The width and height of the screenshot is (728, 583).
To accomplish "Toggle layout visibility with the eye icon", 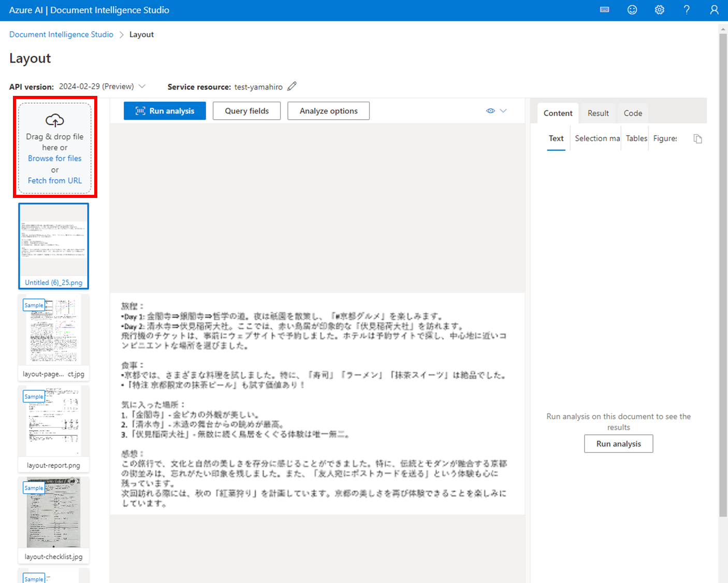I will pos(490,110).
